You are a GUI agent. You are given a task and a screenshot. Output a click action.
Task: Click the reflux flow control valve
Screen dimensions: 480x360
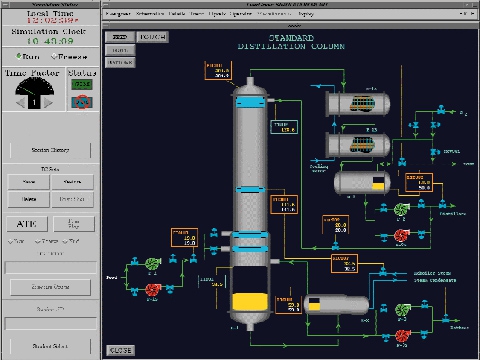[x=336, y=246]
